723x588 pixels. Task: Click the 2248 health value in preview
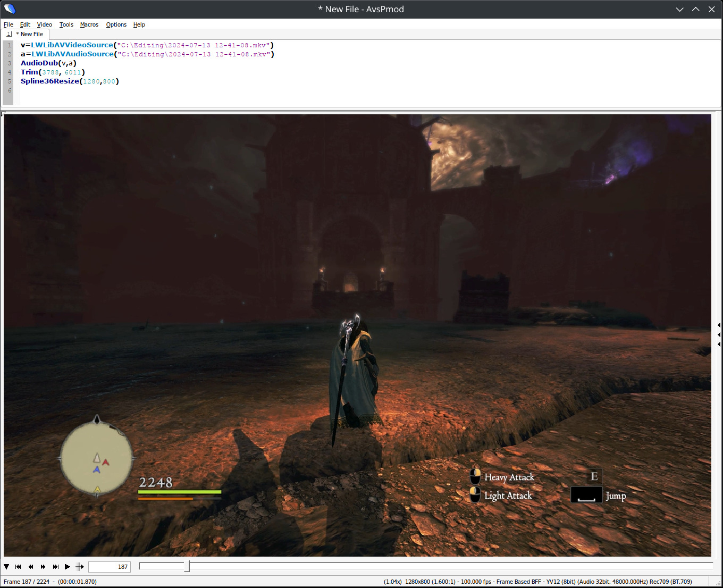pyautogui.click(x=156, y=482)
